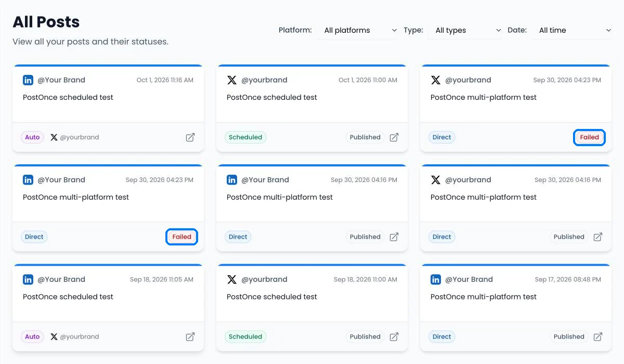
Task: Open external link of Oct 1 11:00 AM post
Action: click(x=394, y=137)
